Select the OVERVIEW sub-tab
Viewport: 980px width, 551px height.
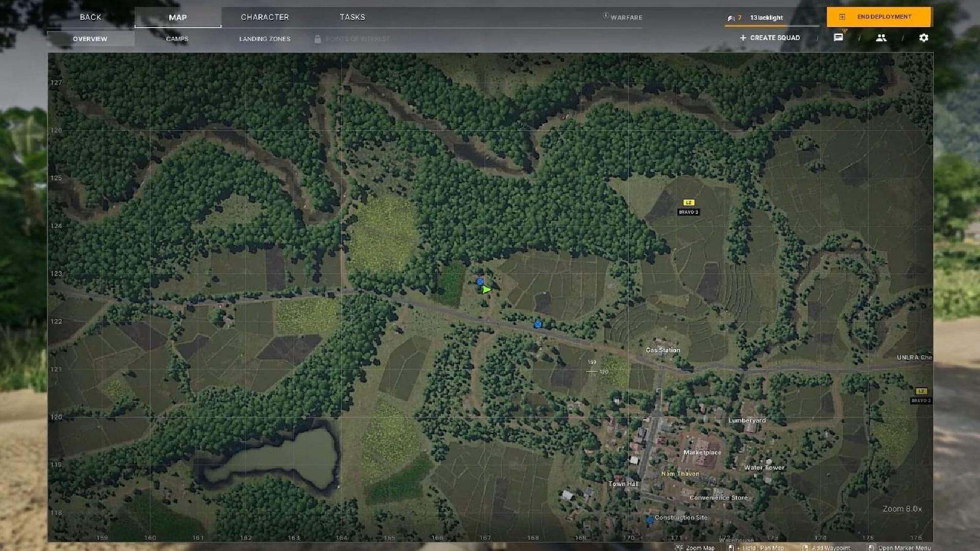[90, 39]
